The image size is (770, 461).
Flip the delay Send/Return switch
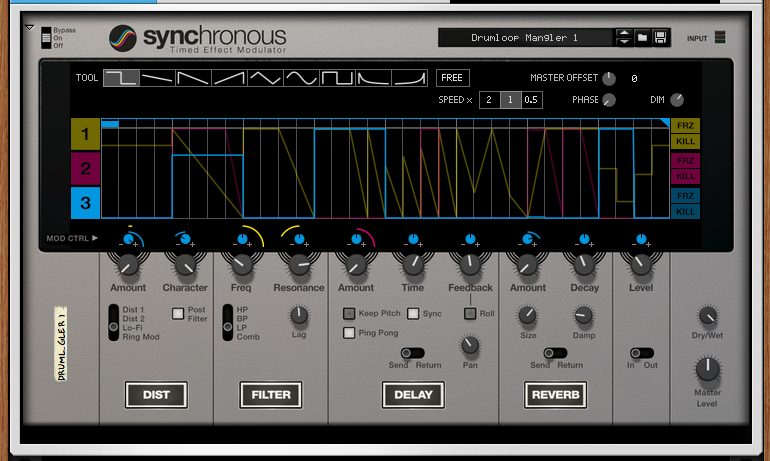tap(412, 353)
